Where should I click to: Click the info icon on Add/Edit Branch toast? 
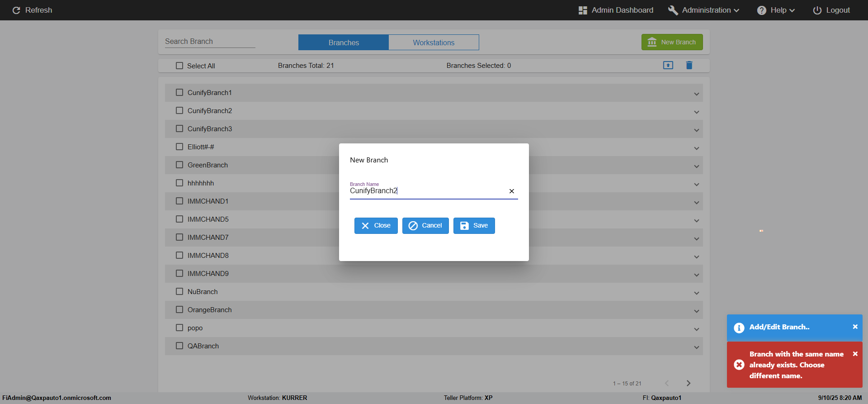coord(739,328)
